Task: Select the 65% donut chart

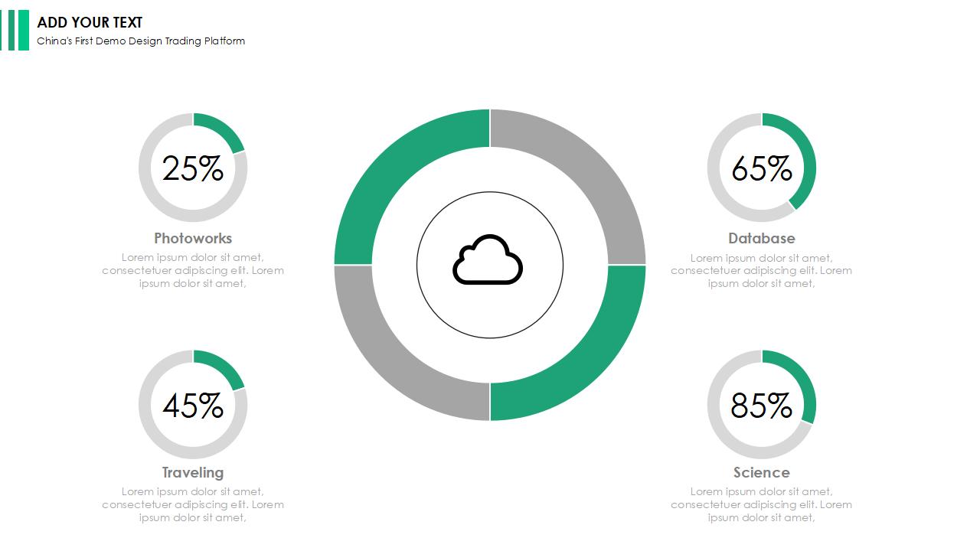Action: (x=762, y=168)
